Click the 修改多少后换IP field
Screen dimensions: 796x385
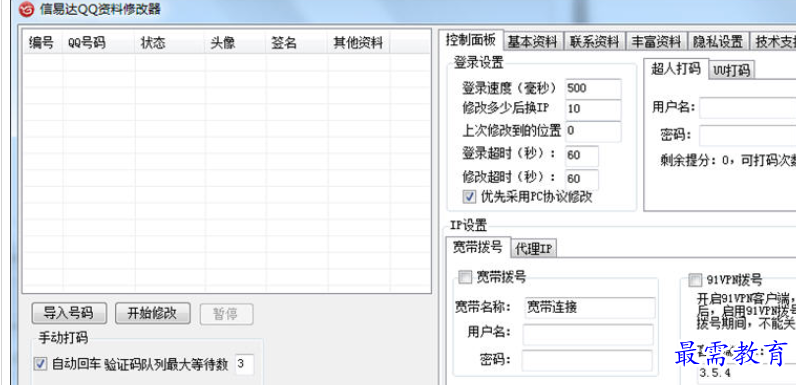coord(593,110)
